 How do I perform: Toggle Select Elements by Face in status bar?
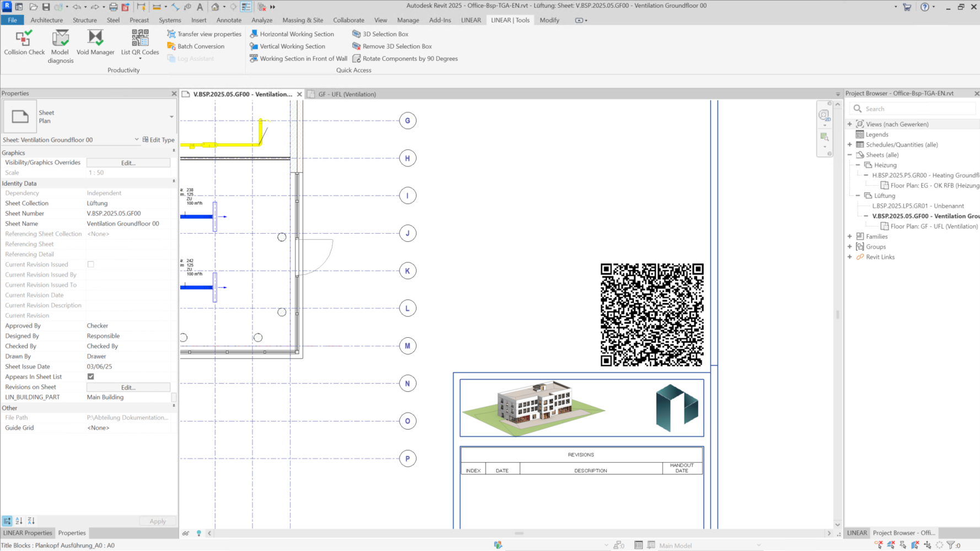click(x=915, y=545)
